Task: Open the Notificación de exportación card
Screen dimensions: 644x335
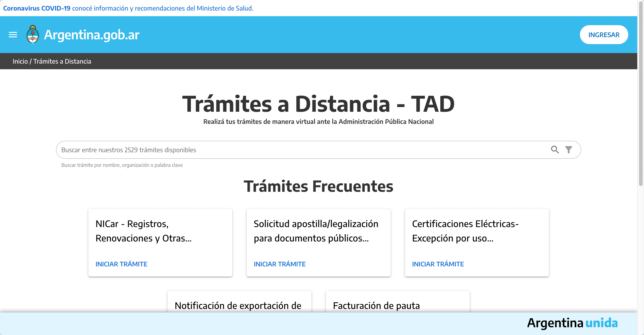Action: coord(239,302)
